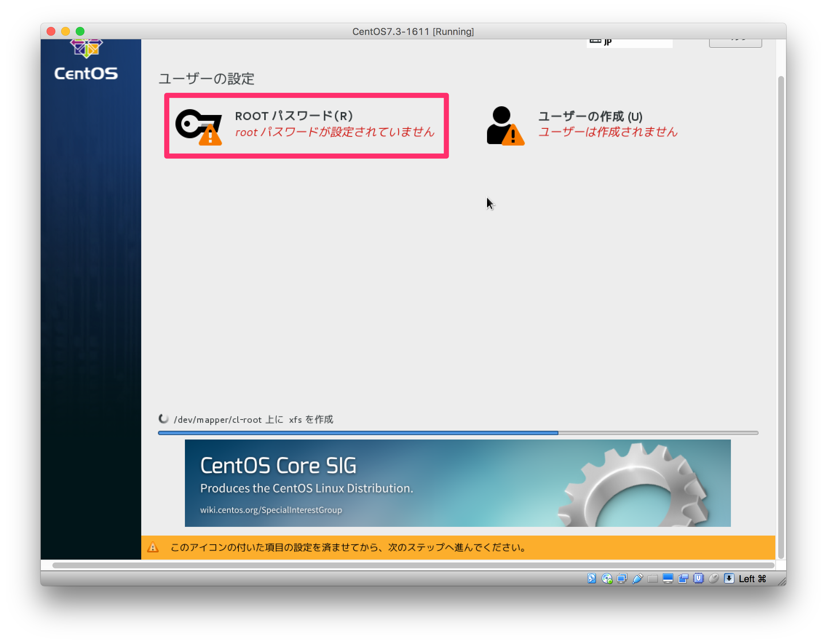Click the USB device icon in status bar
Viewport: 827px width, 644px height.
[637, 578]
